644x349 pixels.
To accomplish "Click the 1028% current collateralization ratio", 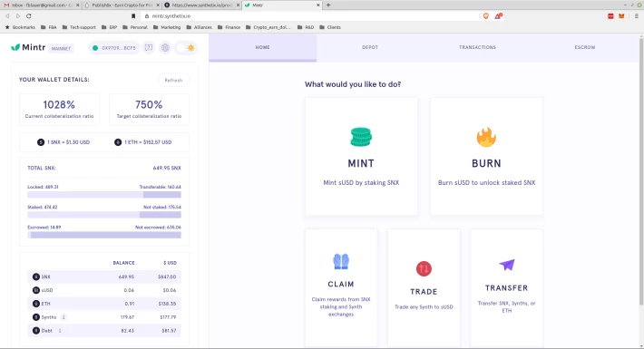I will (59, 105).
